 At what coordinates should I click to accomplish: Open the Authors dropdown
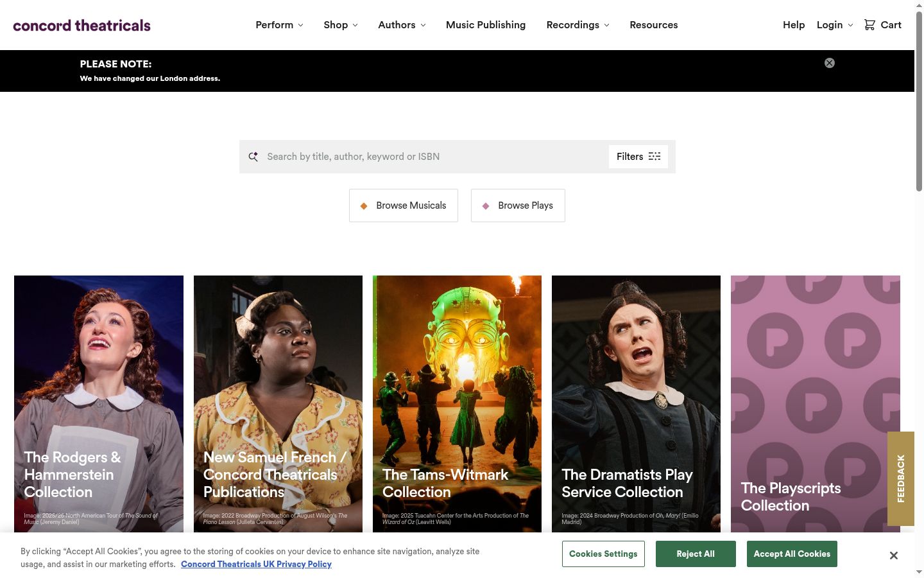coord(402,24)
